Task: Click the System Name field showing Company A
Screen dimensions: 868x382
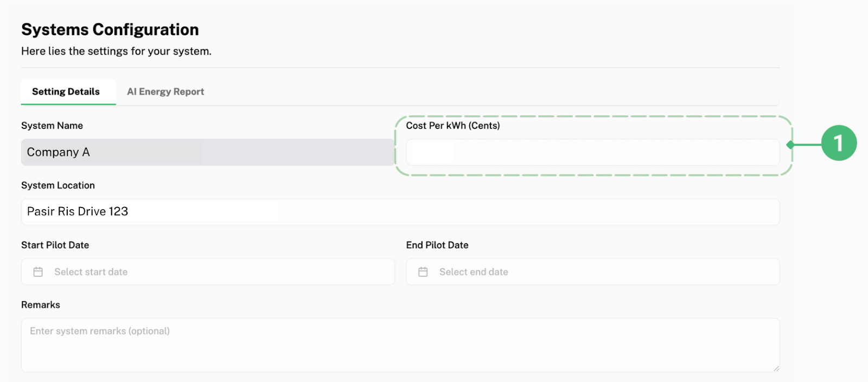Action: pyautogui.click(x=207, y=152)
